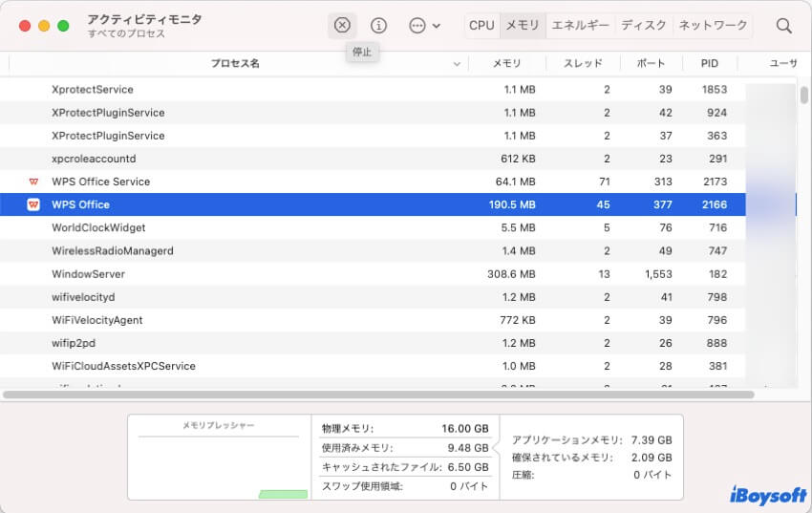Click the WPS Office Service icon

point(33,182)
